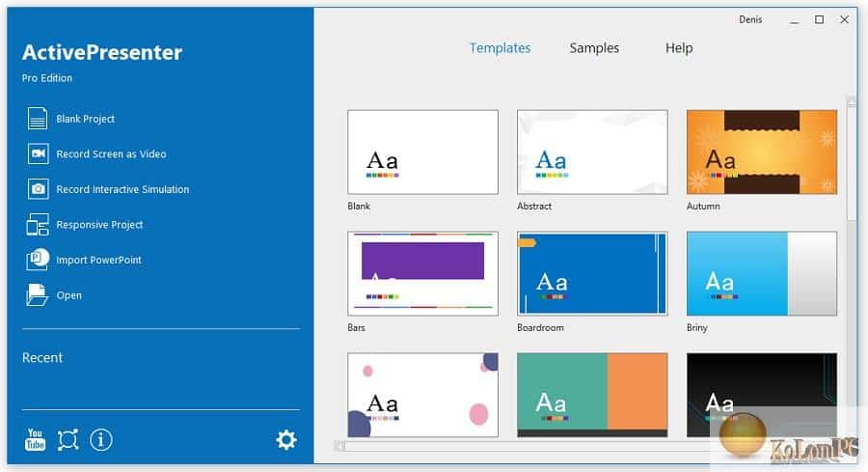Click the "Bars" template caption

(357, 327)
